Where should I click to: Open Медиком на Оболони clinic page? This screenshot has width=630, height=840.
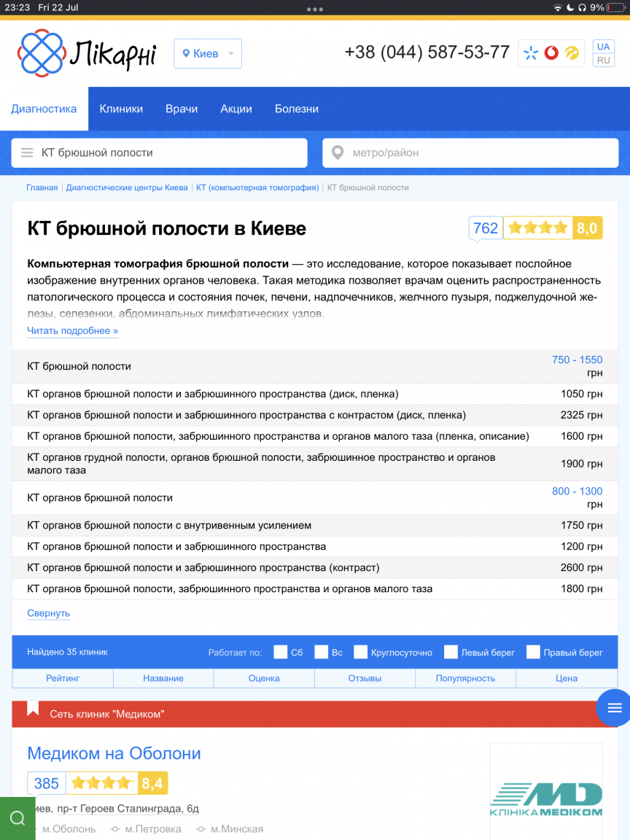tap(114, 753)
